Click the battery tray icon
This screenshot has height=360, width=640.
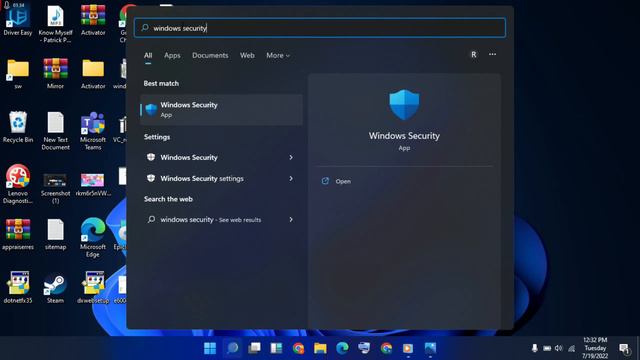[x=547, y=348]
